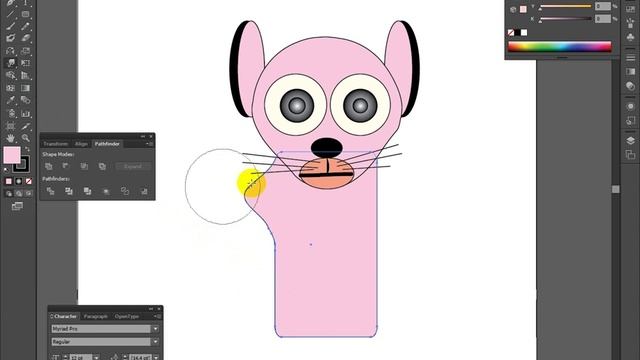Open the Regular font style dropdown
640x360 pixels.
156,342
